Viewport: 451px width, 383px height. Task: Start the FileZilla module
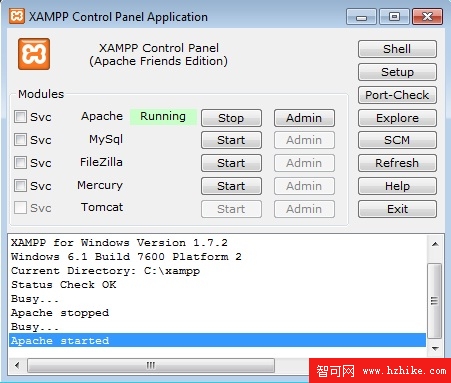tap(231, 163)
